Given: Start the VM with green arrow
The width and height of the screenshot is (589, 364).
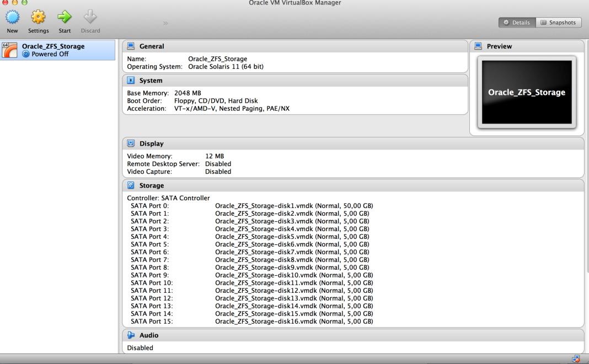Looking at the screenshot, I should [x=64, y=17].
